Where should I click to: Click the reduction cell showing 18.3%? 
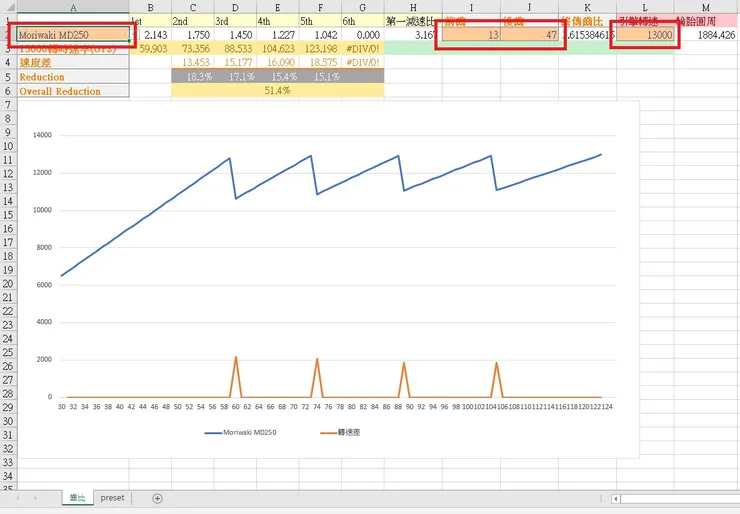pyautogui.click(x=193, y=76)
